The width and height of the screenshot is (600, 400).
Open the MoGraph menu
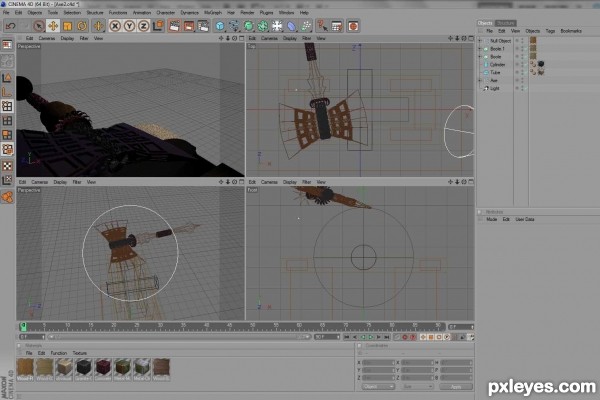click(213, 13)
